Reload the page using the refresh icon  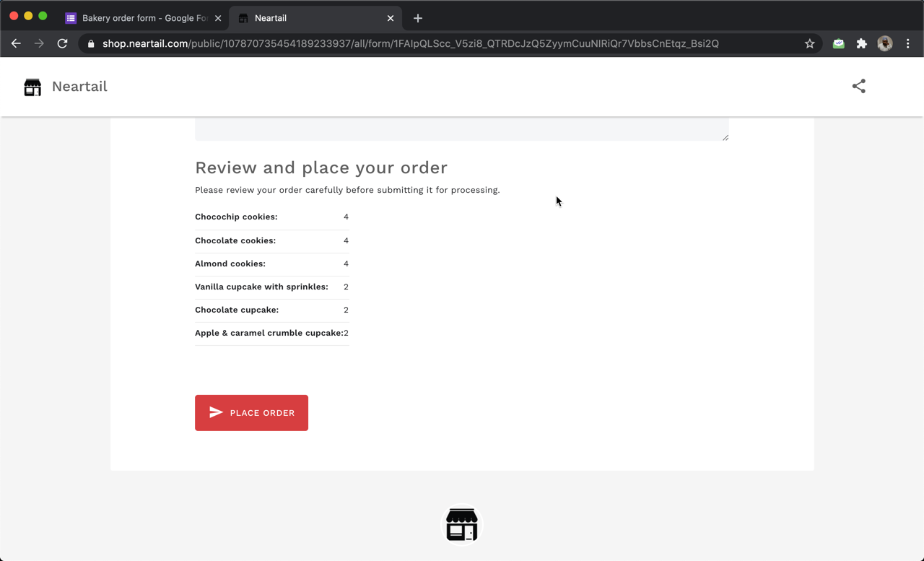click(62, 43)
